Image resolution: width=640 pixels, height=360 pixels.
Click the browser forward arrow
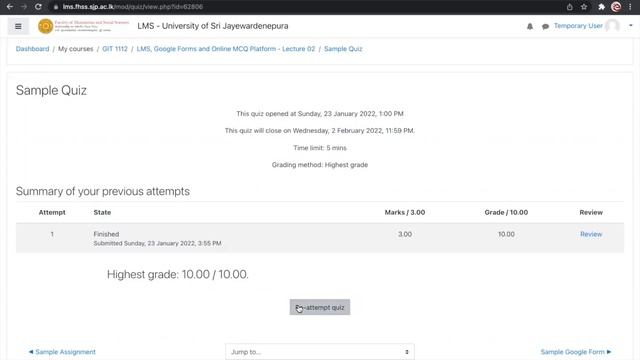click(x=24, y=7)
